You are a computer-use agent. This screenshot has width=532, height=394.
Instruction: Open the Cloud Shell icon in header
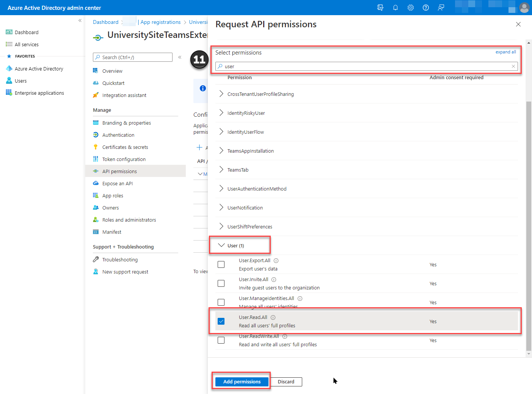coord(380,8)
